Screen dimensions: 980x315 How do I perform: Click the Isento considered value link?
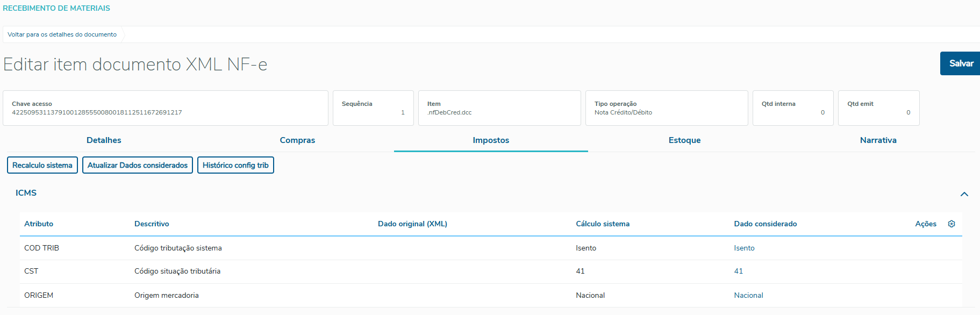point(744,248)
